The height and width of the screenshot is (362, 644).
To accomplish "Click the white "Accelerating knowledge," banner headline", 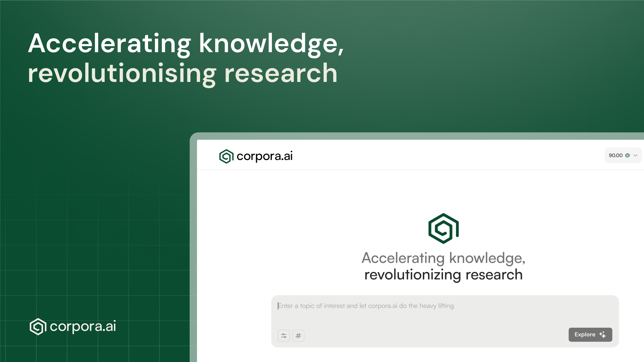I will point(186,44).
